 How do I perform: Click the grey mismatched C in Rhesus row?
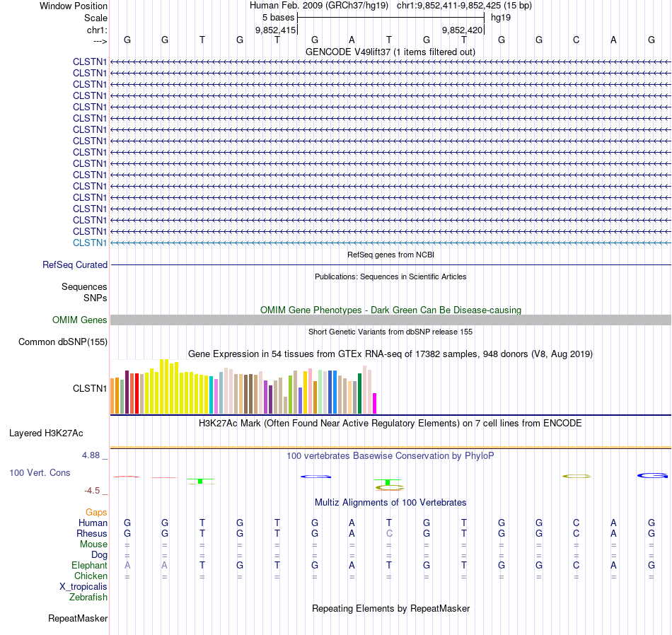pyautogui.click(x=389, y=533)
